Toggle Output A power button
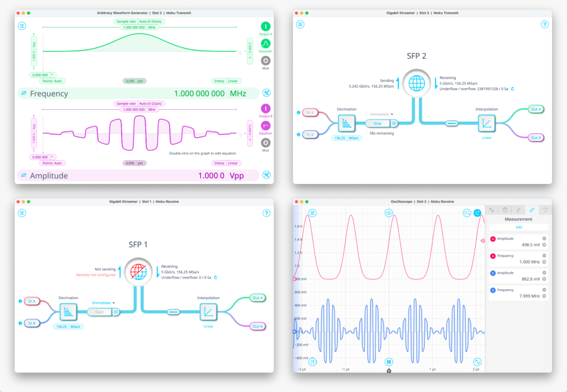The image size is (567, 392). (265, 26)
